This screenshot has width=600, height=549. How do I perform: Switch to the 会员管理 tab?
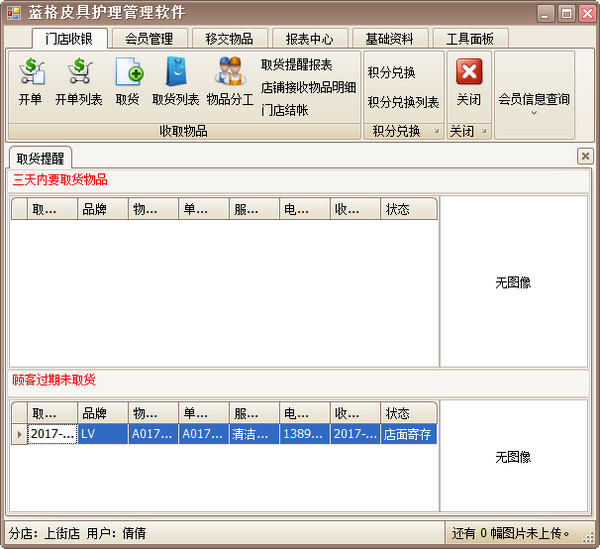(149, 38)
